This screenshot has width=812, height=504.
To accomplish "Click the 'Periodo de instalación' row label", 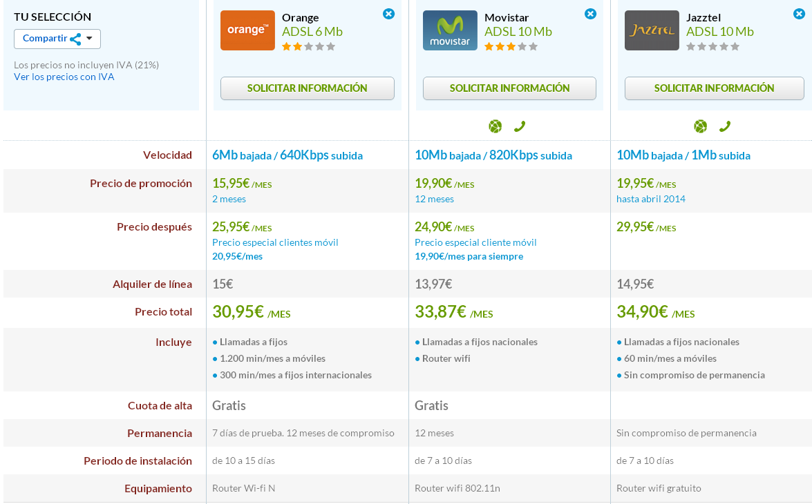I will (x=138, y=461).
